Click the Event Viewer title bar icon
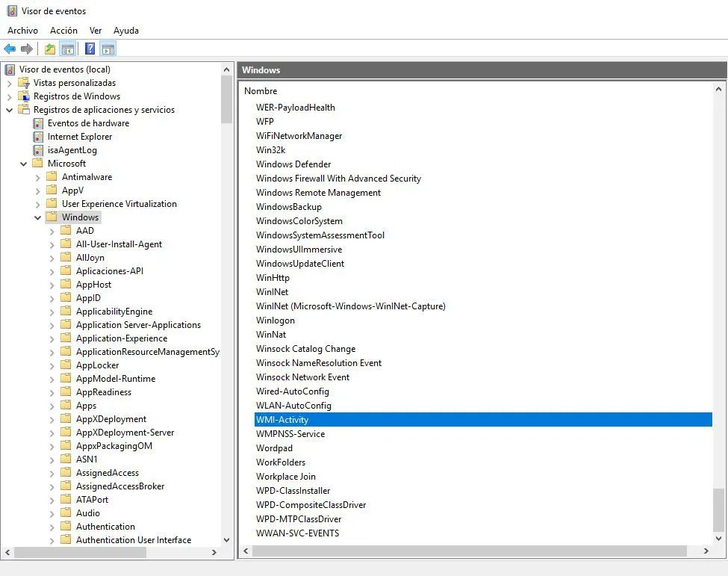The width and height of the screenshot is (728, 576). [12, 10]
